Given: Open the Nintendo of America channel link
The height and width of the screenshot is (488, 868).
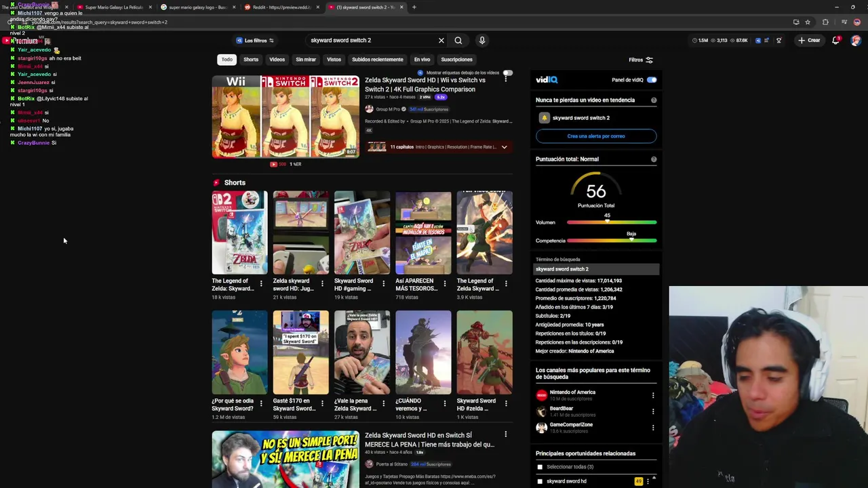Looking at the screenshot, I should (572, 392).
